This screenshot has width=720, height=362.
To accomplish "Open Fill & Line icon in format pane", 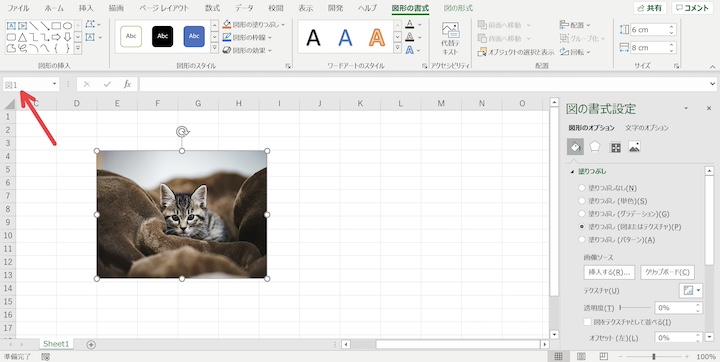I will 575,147.
